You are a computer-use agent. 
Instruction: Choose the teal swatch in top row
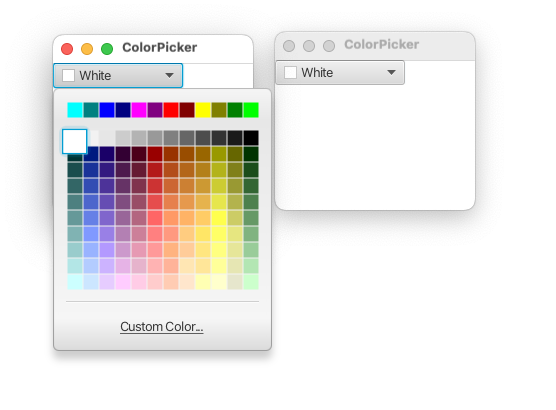point(91,110)
